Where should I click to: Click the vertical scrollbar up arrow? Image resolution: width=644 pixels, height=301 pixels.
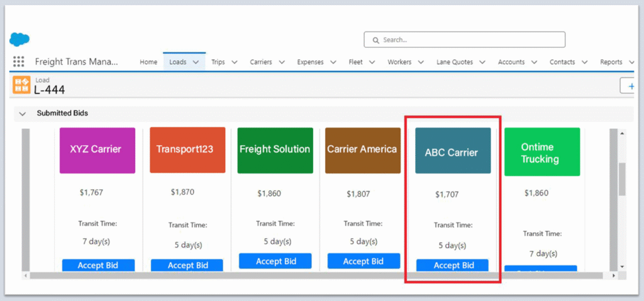coord(622,133)
